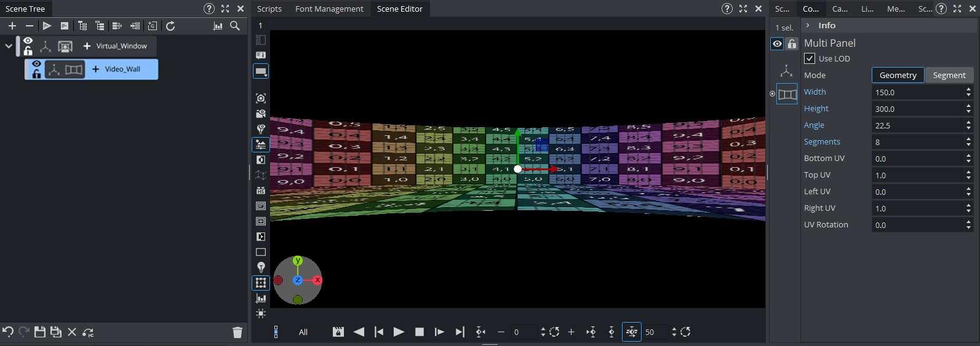Collapse the Virtual_Window tree node
The width and height of the screenshot is (980, 346).
[9, 45]
